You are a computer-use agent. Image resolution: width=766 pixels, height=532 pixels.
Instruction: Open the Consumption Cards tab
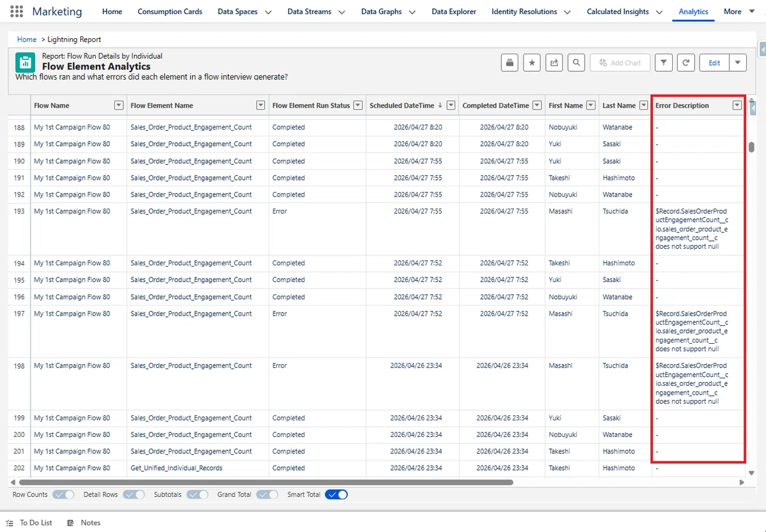click(x=170, y=11)
